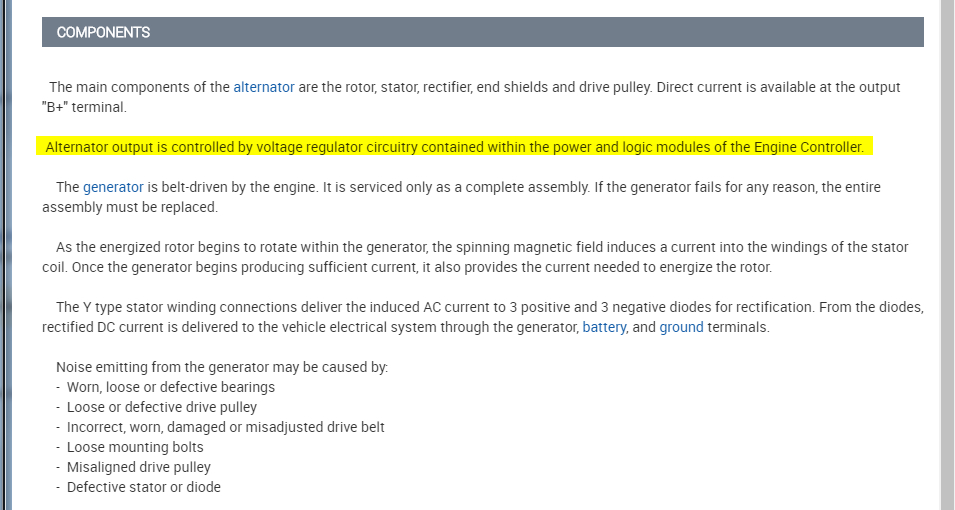Click the "Defective stator or diode" line
The width and height of the screenshot is (955, 510).
[x=143, y=487]
